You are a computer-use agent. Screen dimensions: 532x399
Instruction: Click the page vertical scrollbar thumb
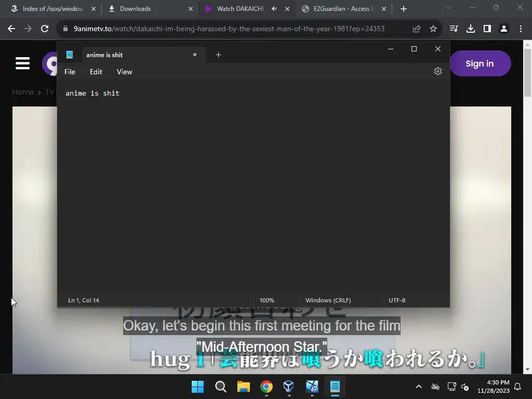click(x=527, y=73)
